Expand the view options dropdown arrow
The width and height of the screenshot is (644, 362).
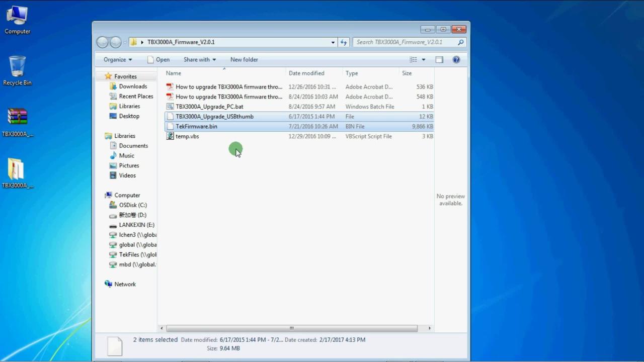click(423, 59)
